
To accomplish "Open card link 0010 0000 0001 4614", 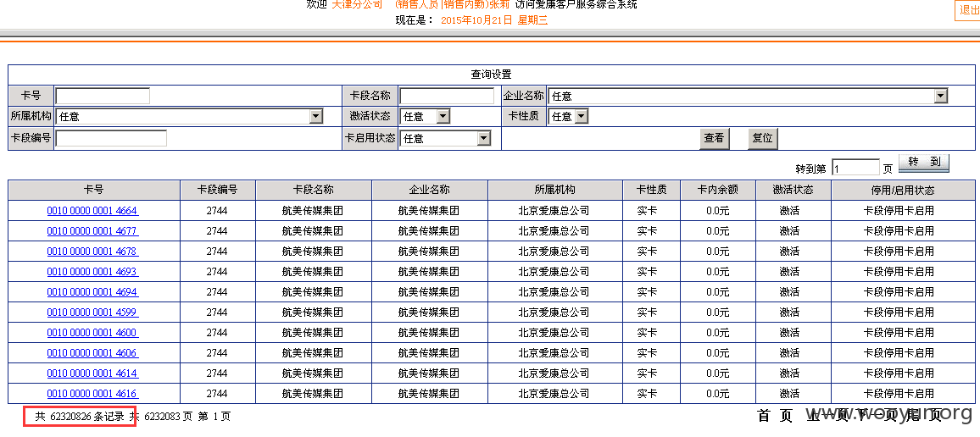I will coord(92,373).
